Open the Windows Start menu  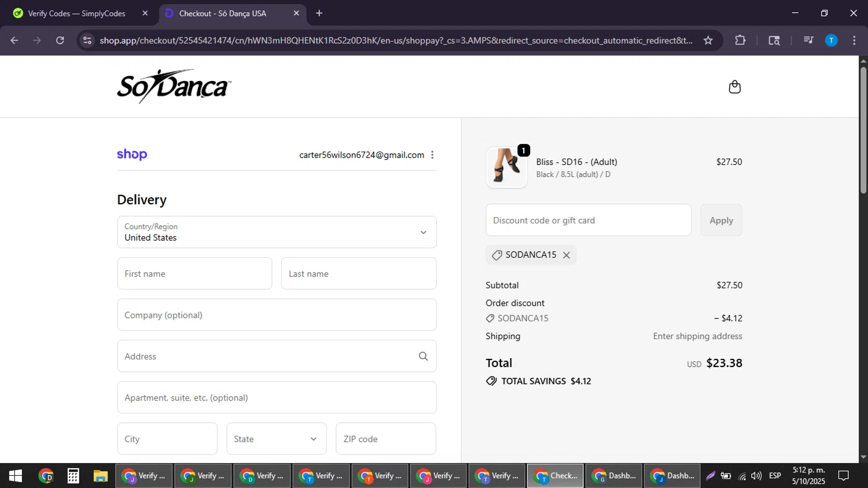pyautogui.click(x=15, y=476)
